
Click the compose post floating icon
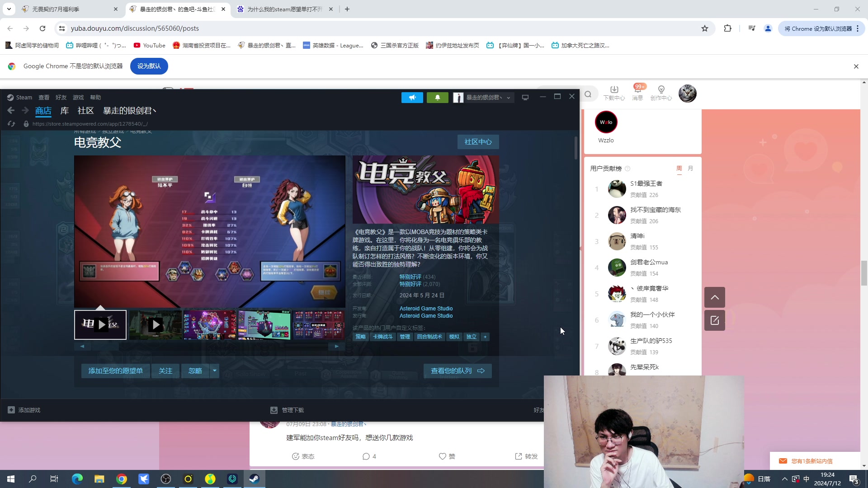click(x=714, y=320)
